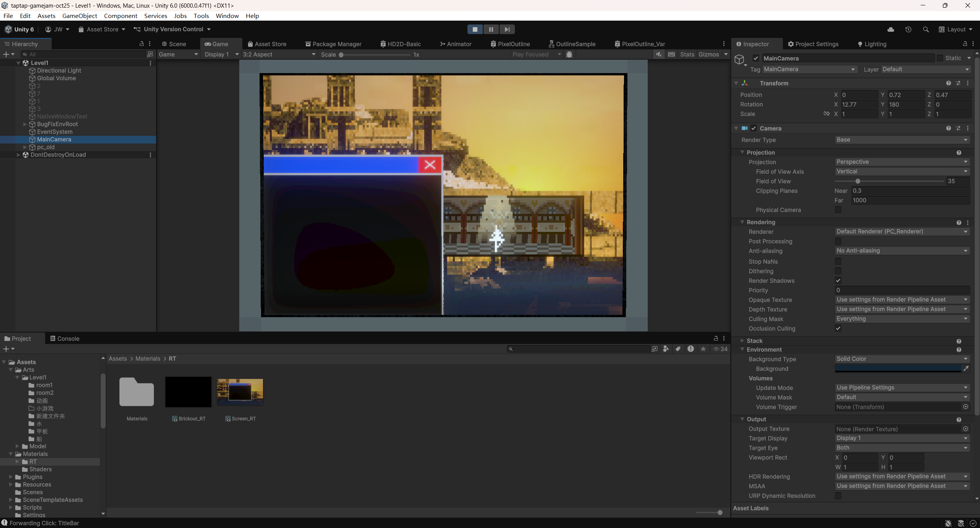Select the Screen_RT render texture thumbnail

click(x=240, y=392)
